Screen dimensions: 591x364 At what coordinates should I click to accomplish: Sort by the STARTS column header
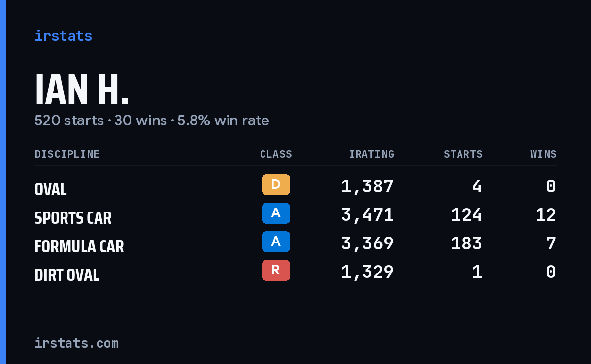[x=463, y=154]
